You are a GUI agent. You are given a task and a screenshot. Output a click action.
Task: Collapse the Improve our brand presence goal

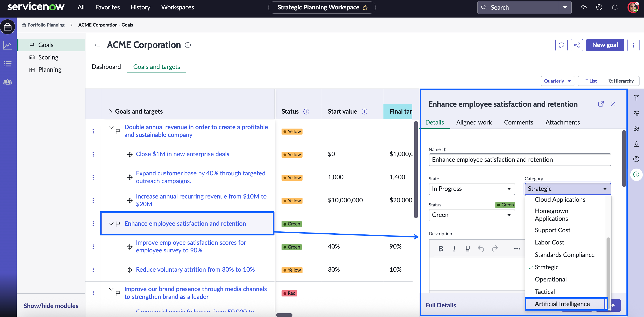click(111, 289)
